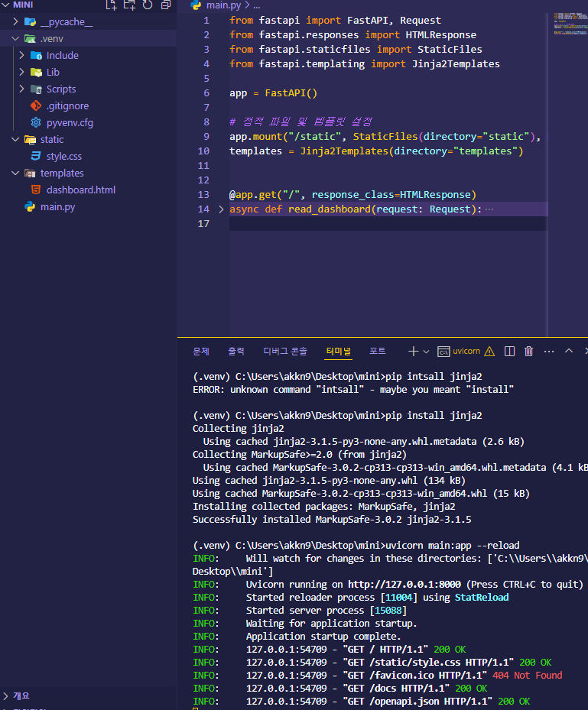588x710 pixels.
Task: Open the .gitignore file
Action: click(x=67, y=106)
